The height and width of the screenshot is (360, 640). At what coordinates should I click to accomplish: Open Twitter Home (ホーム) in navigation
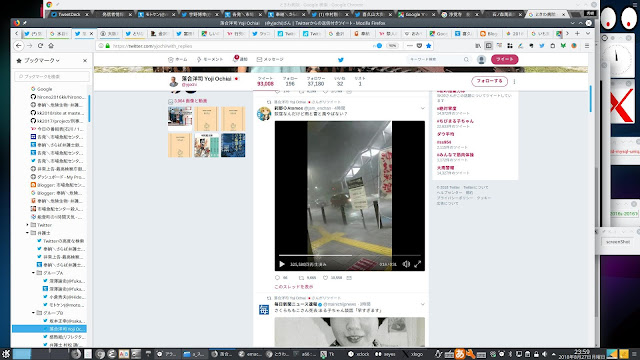pos(178,60)
